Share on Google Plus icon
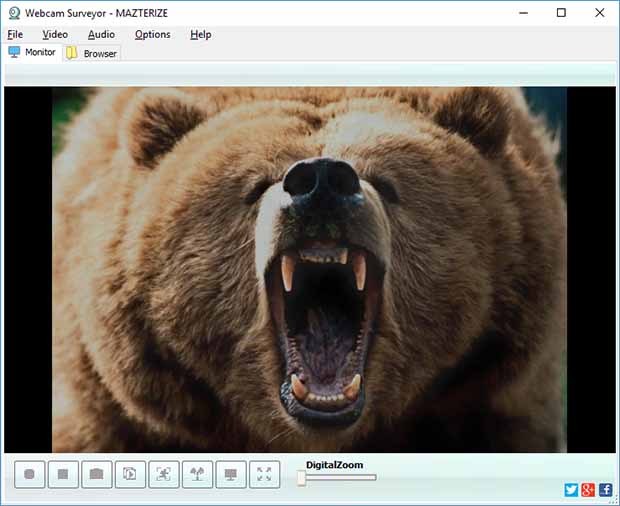 click(x=588, y=490)
